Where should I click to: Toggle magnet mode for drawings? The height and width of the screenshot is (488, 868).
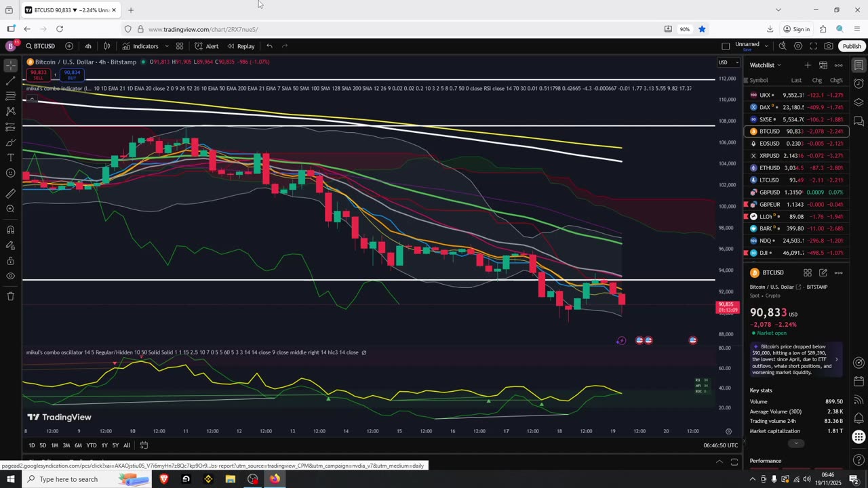pos(10,229)
